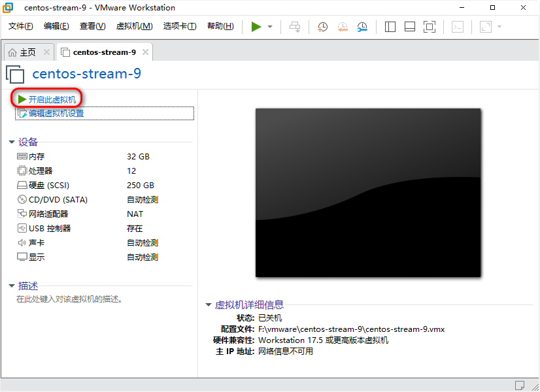Select the 处理器 device row

point(104,171)
